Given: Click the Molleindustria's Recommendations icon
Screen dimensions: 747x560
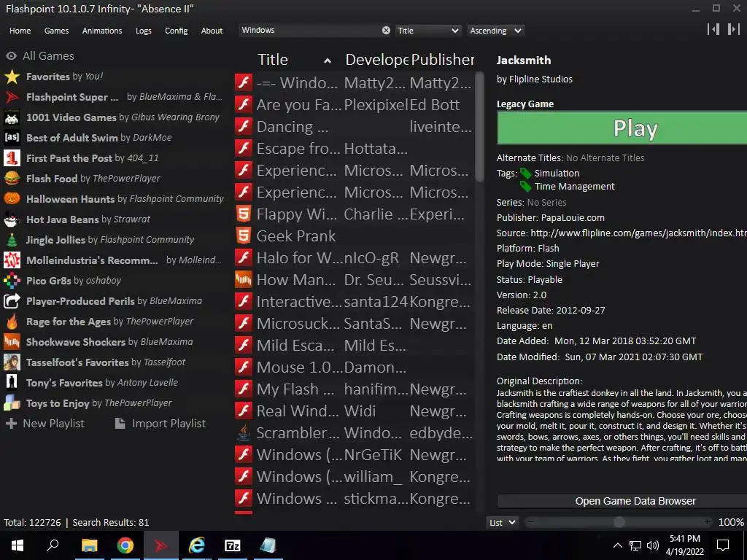Looking at the screenshot, I should point(12,260).
